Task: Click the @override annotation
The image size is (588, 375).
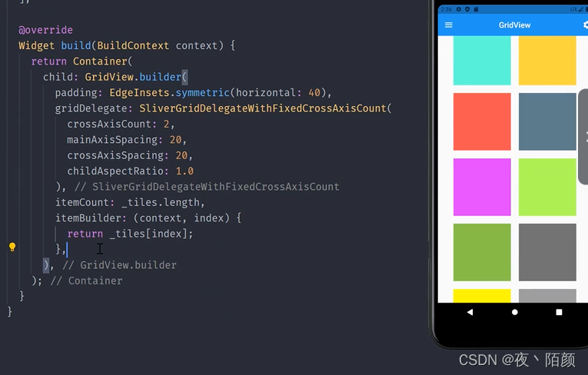Action: 46,30
